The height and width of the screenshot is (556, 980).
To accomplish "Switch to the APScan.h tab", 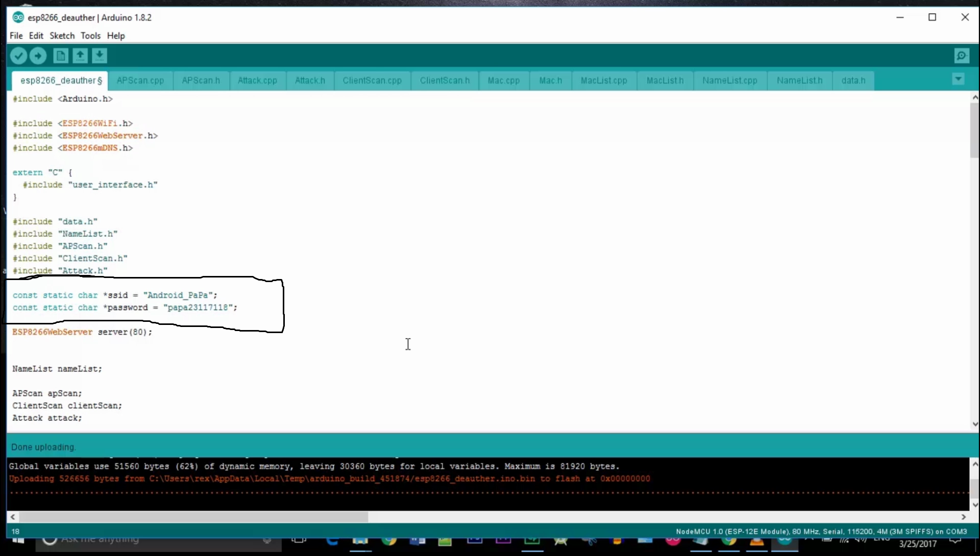I will click(x=201, y=81).
